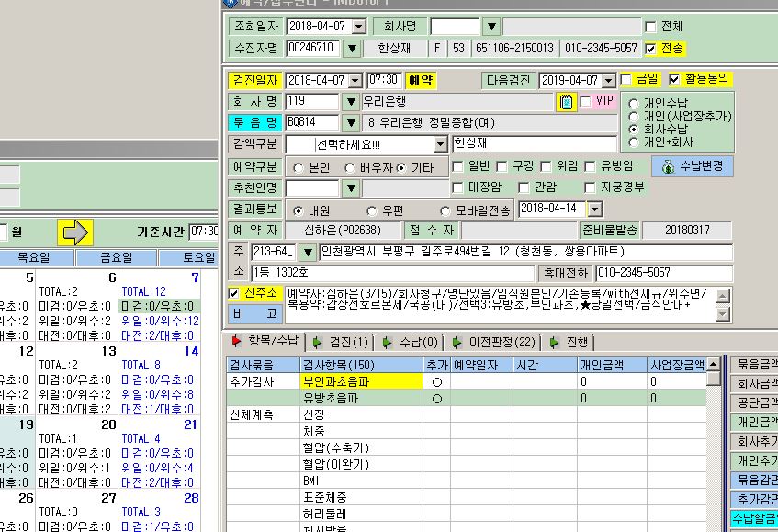The image size is (778, 532).
Task: Click the 묶음금액 side button
Action: pyautogui.click(x=754, y=364)
